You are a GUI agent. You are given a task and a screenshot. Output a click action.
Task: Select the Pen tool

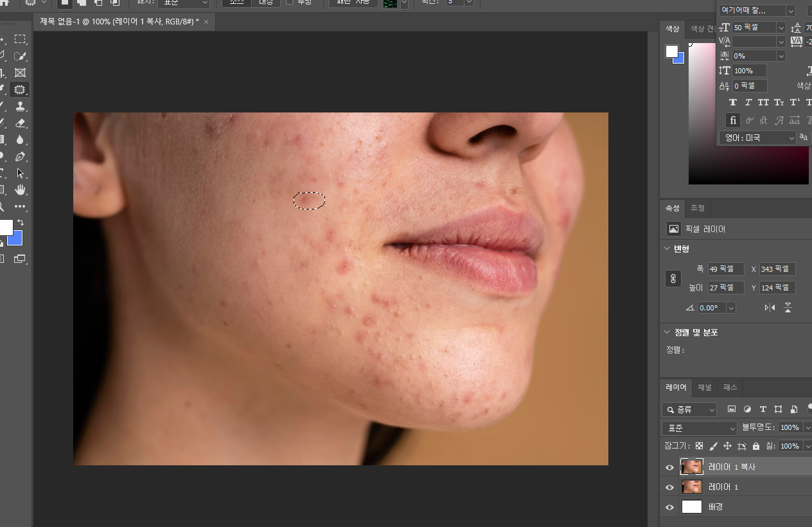[x=20, y=156]
